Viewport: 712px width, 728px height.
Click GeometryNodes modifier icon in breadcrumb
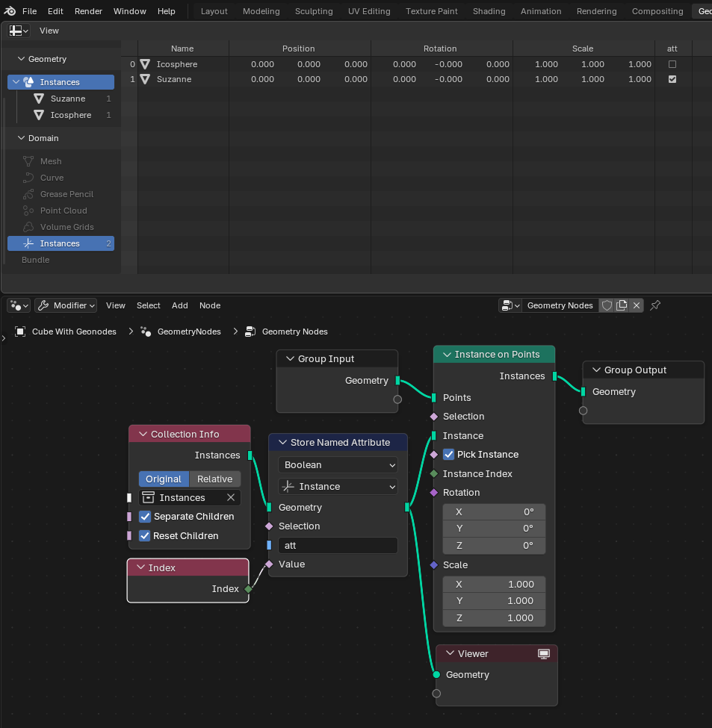(x=146, y=332)
